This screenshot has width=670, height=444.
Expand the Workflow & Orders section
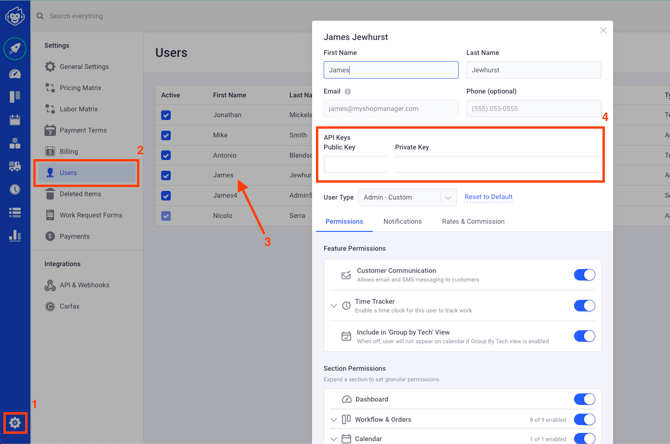coord(334,420)
